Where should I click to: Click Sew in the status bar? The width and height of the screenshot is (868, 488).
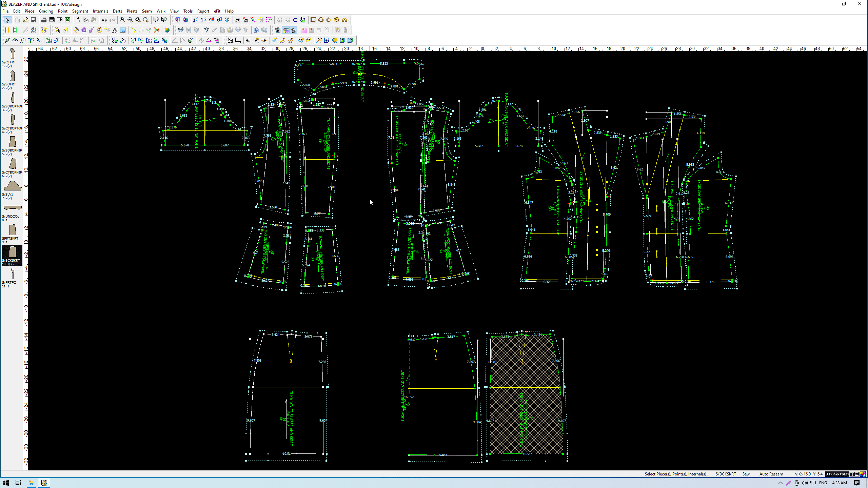(746, 474)
